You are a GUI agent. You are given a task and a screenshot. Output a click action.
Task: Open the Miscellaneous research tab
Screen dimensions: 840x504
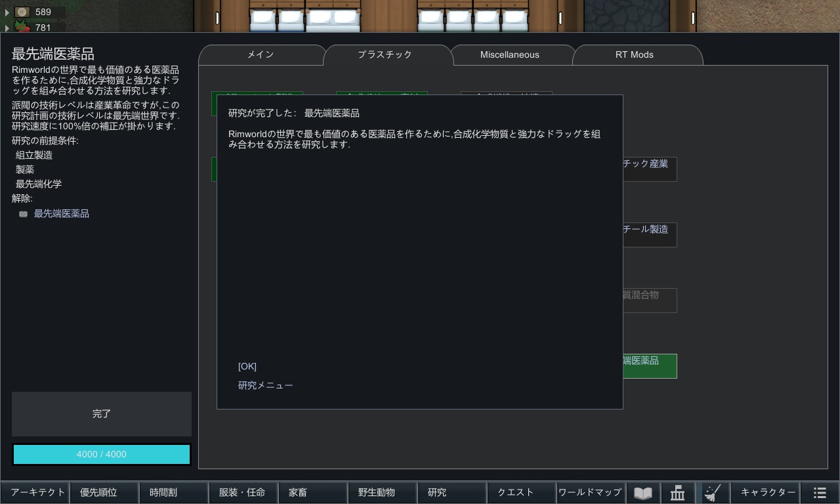[x=510, y=55]
